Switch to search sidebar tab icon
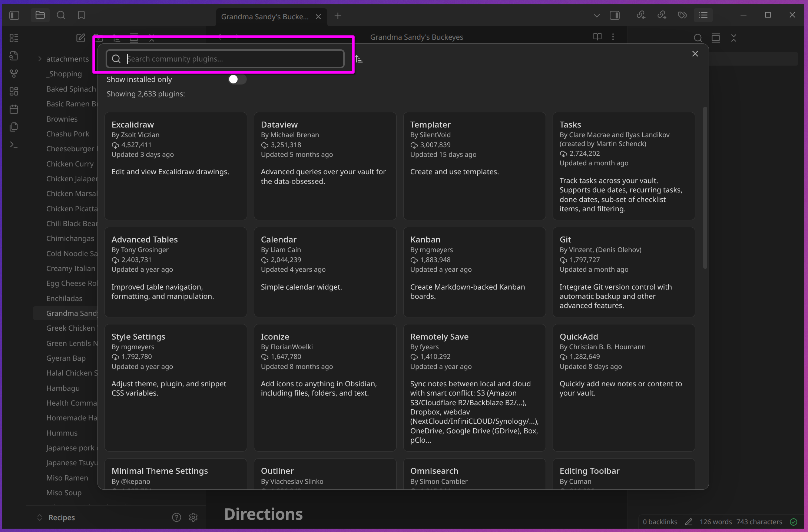This screenshot has height=532, width=808. coord(61,15)
